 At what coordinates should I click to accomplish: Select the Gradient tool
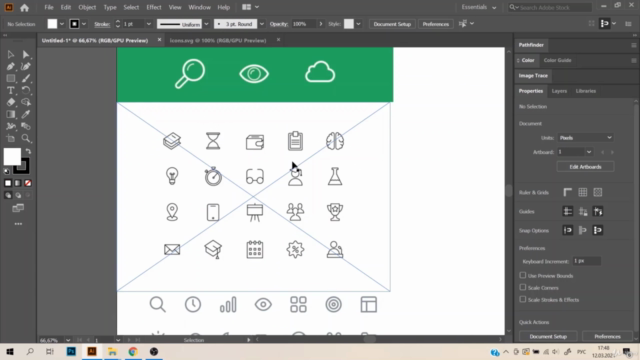point(11,114)
